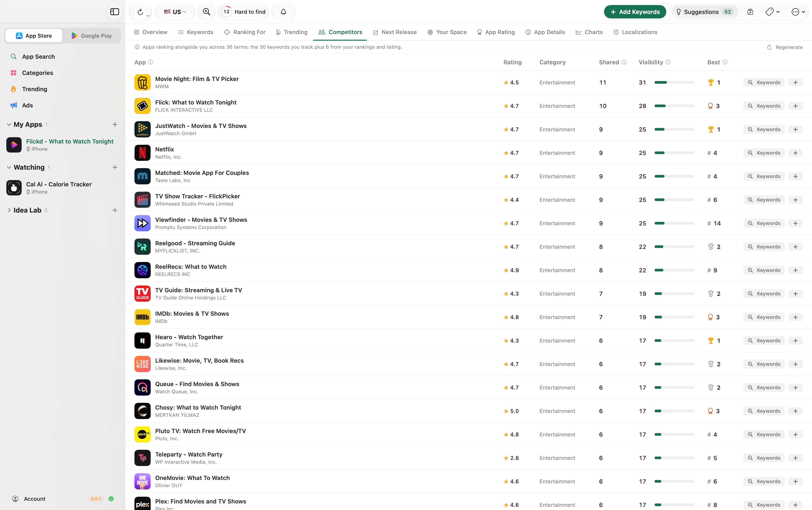This screenshot has width=812, height=510.
Task: Click the Add Keywords button
Action: pos(635,12)
